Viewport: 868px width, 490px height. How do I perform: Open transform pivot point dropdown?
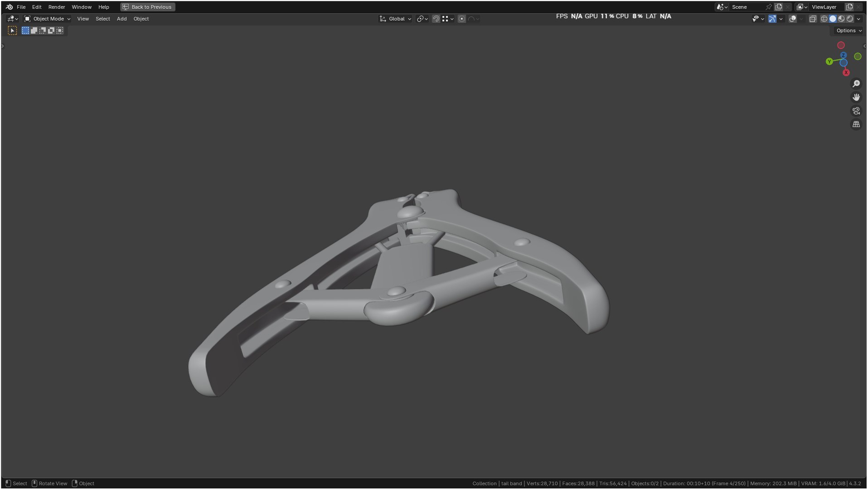click(422, 19)
